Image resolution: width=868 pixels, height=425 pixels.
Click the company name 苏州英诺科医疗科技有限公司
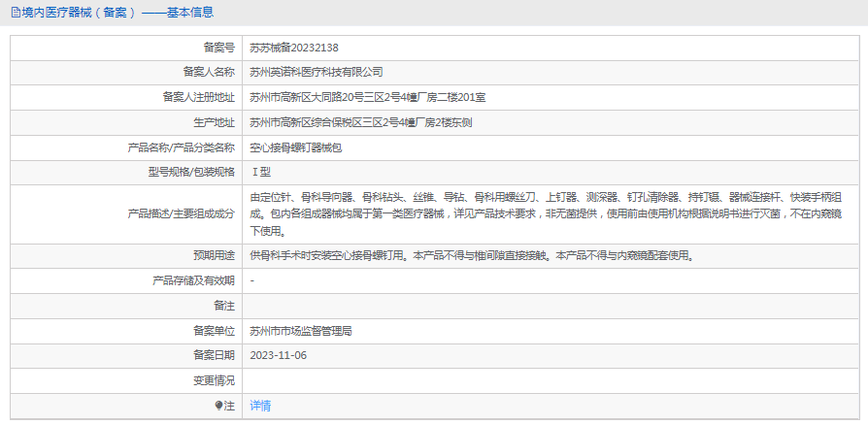click(317, 72)
